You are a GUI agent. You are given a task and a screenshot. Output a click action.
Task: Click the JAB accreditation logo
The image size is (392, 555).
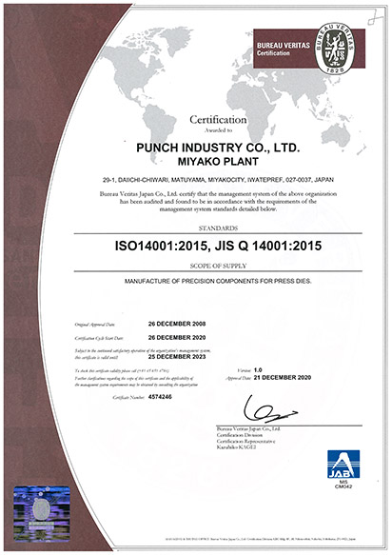coord(343,464)
